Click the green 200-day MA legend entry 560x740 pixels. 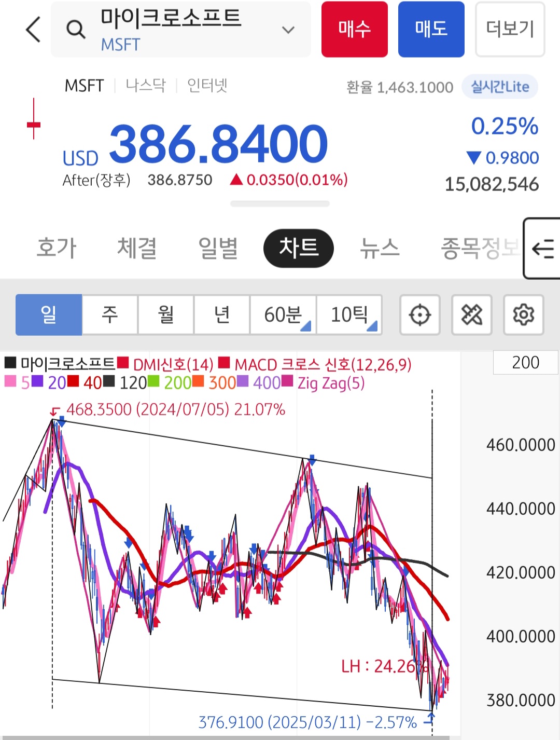(170, 382)
